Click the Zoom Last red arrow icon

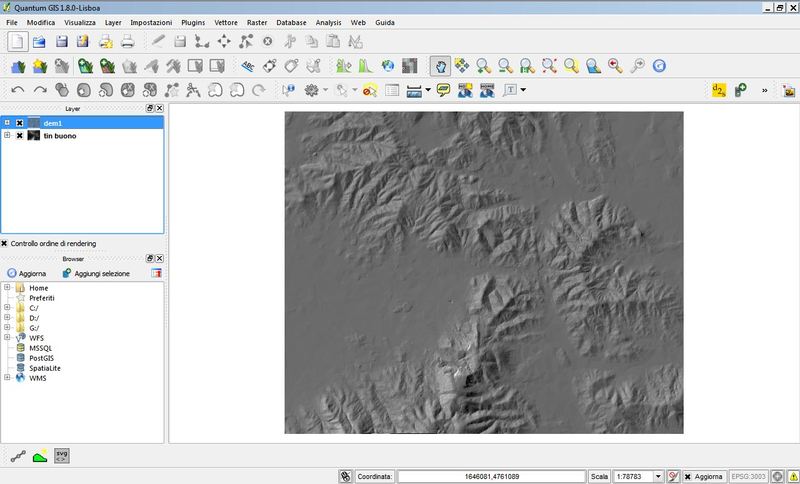615,66
